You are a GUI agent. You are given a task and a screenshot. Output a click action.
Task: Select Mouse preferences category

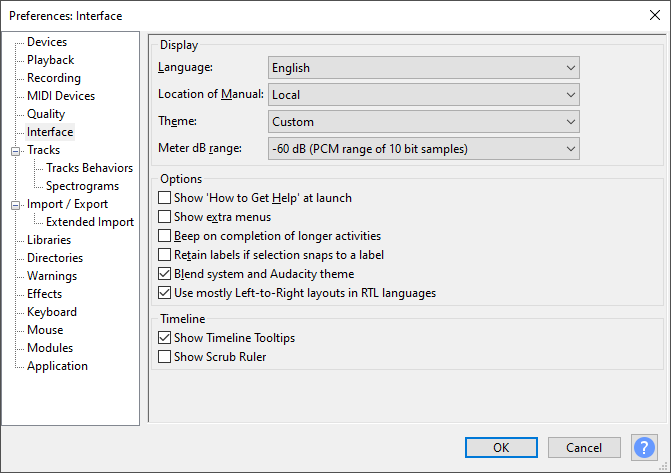[x=45, y=330]
